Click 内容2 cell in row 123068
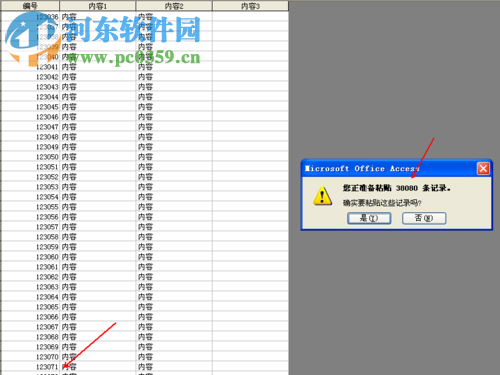The height and width of the screenshot is (375, 500). click(x=174, y=337)
